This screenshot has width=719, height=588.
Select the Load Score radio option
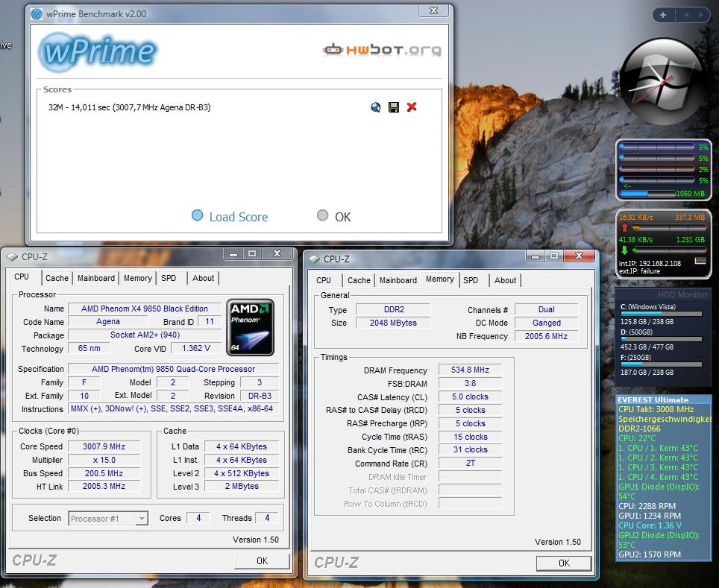[197, 215]
